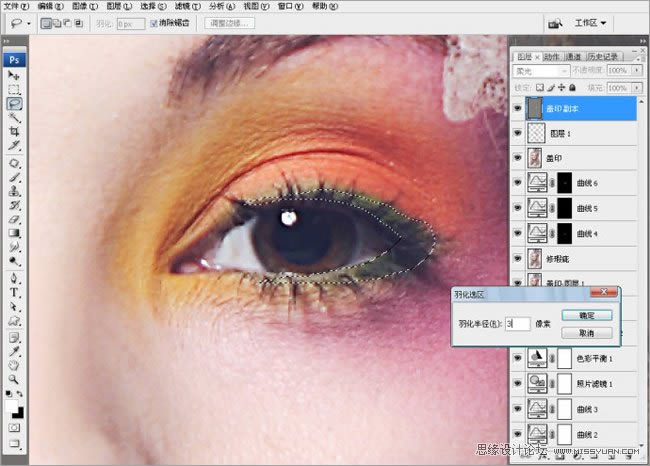Hide the 盖印 副本 layer
650x466 pixels.
[517, 107]
